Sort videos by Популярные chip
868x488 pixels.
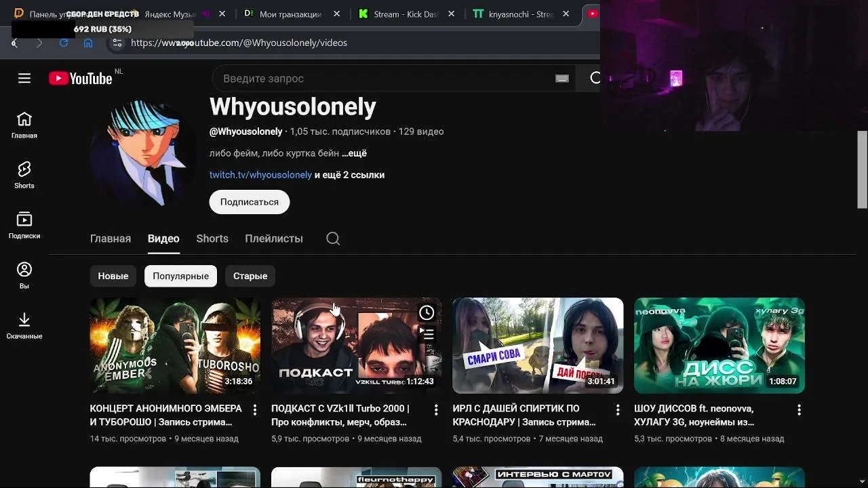click(180, 276)
